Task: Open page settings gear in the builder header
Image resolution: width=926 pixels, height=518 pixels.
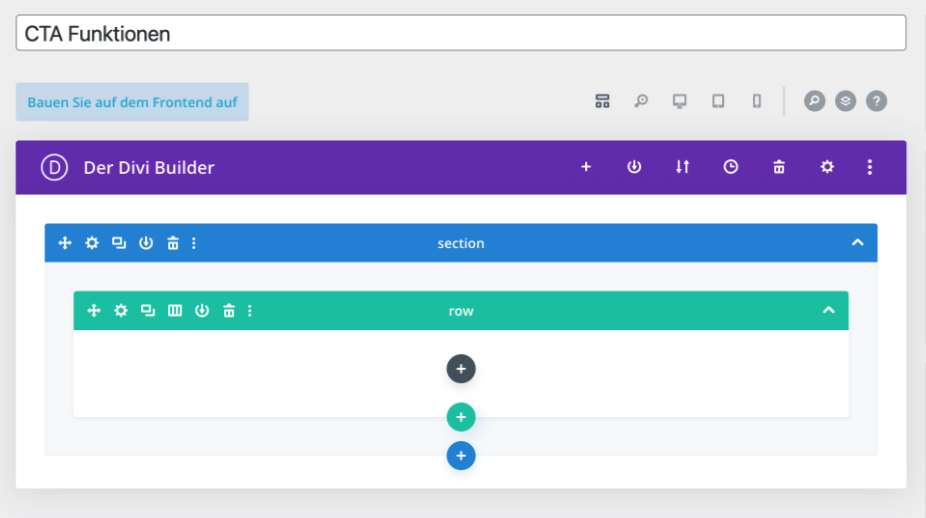Action: [x=827, y=167]
